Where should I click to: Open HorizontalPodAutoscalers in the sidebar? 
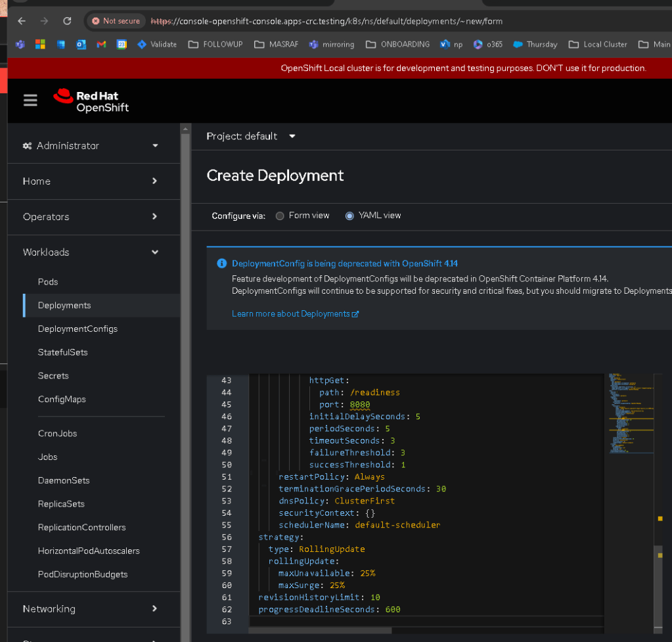[89, 551]
